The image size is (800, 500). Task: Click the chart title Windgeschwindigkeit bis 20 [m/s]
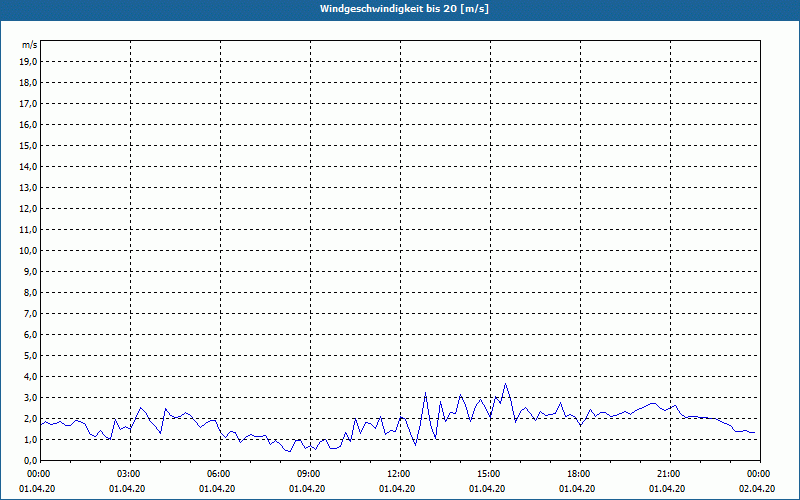(404, 9)
